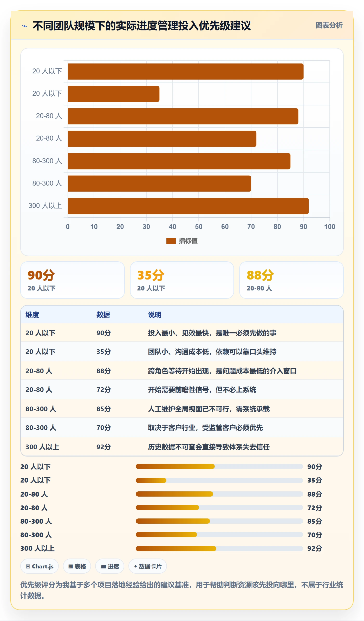
Task: Click table cell 团队小、沟通成本低 description
Action: pyautogui.click(x=212, y=352)
